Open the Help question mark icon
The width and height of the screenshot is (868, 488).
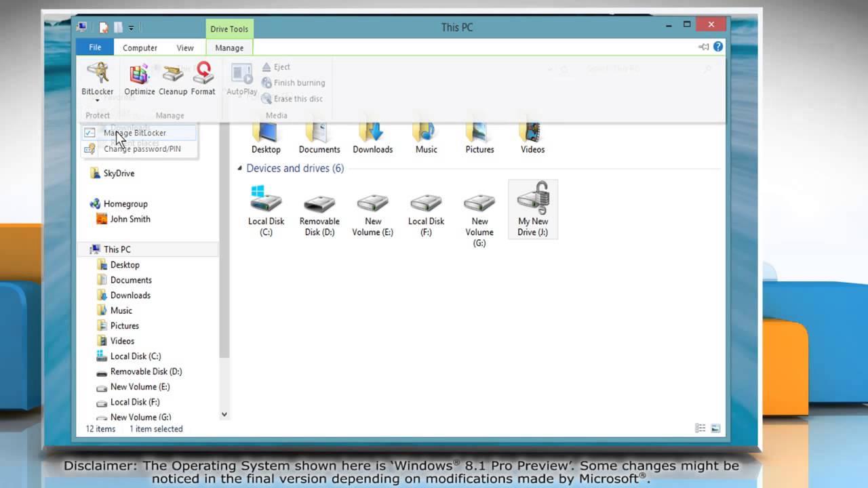coord(718,47)
